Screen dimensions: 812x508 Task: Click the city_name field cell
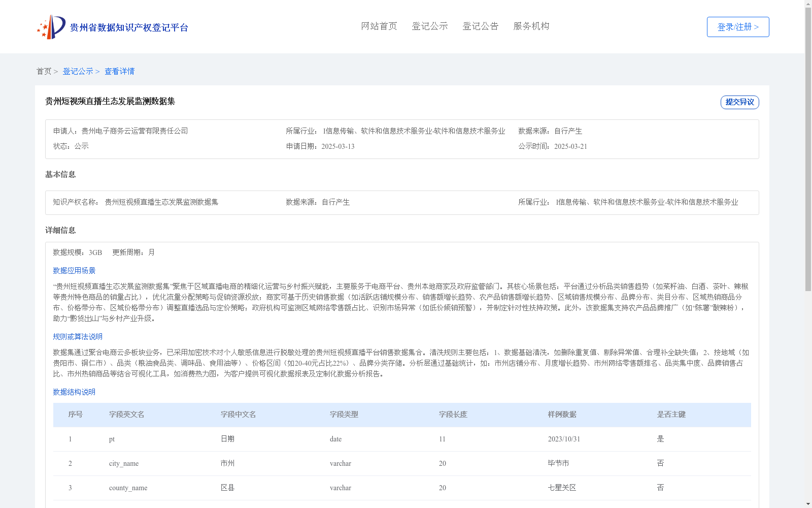coord(124,463)
